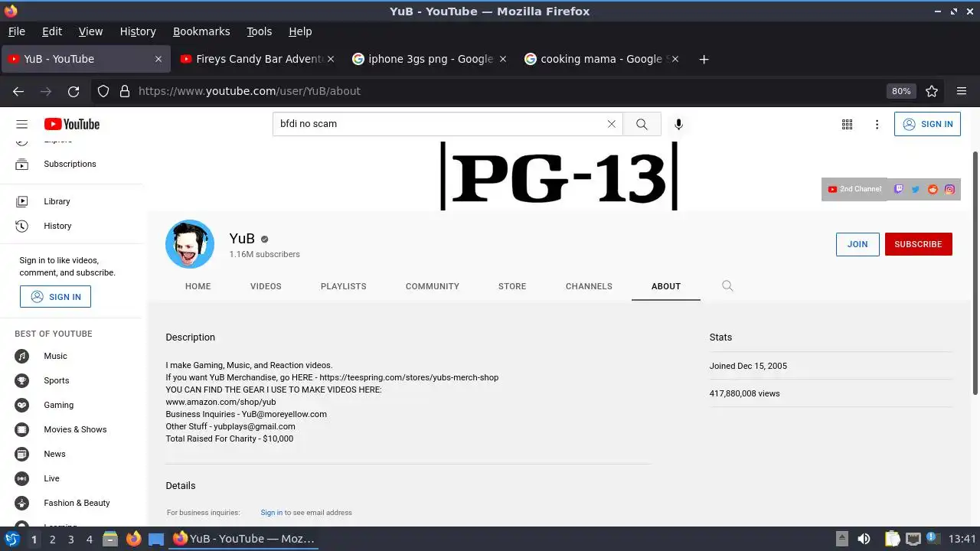980x551 pixels.
Task: Open the YouTube apps grid
Action: point(847,124)
